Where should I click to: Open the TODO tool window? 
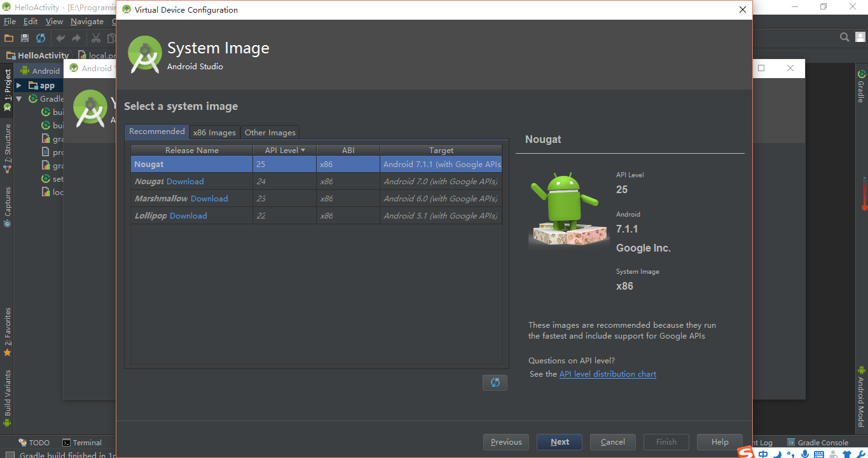[x=34, y=443]
